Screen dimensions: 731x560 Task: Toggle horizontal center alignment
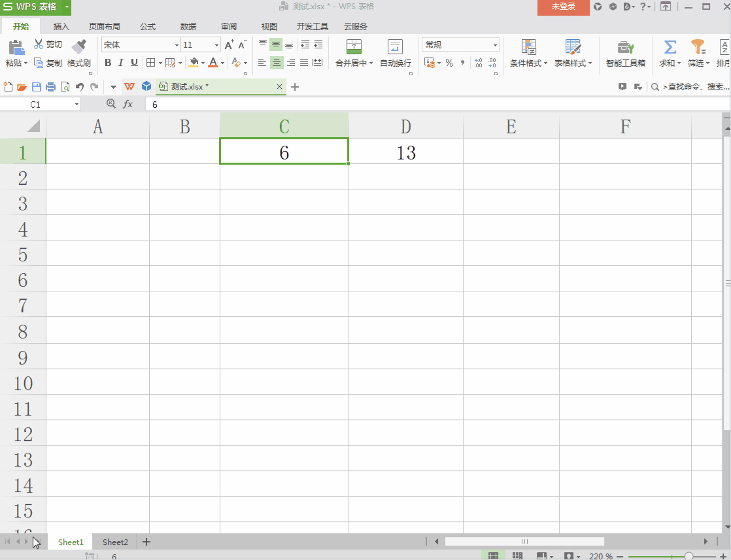[277, 63]
